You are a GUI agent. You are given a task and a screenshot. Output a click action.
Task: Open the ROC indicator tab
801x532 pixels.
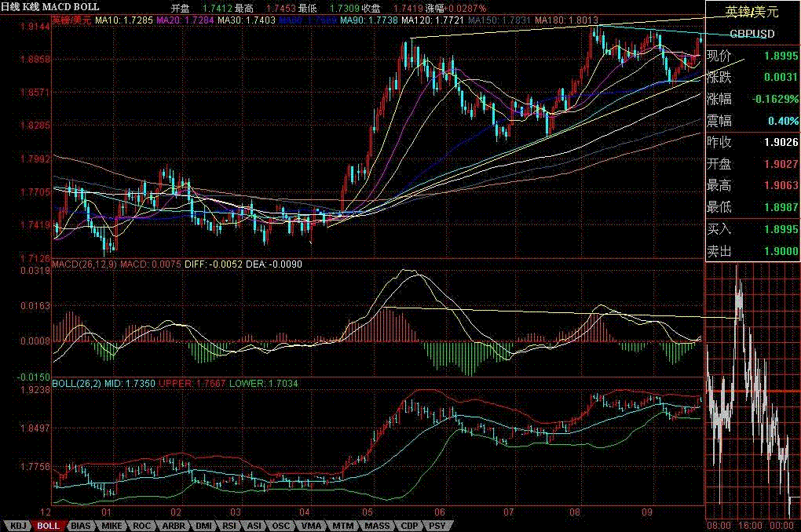[141, 526]
